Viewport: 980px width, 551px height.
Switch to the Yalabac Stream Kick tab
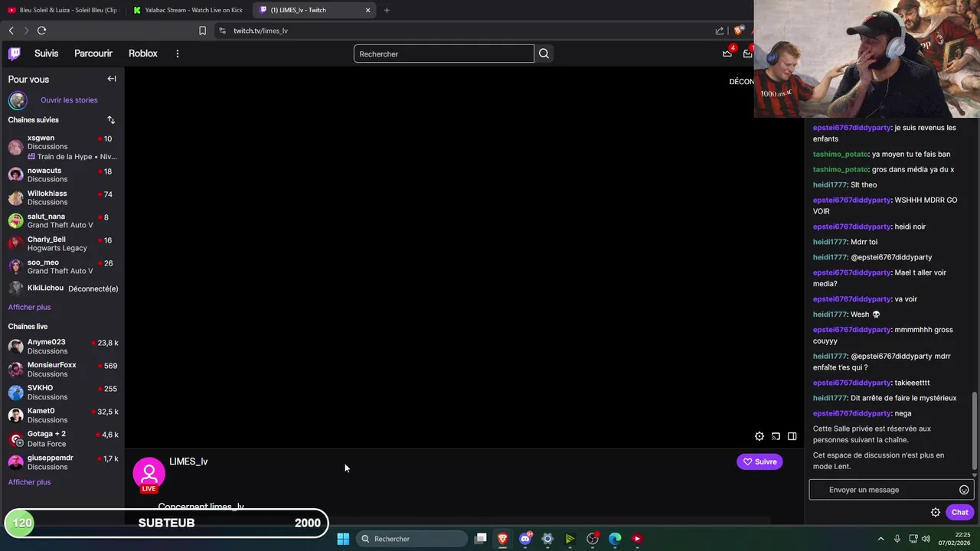[x=188, y=10]
